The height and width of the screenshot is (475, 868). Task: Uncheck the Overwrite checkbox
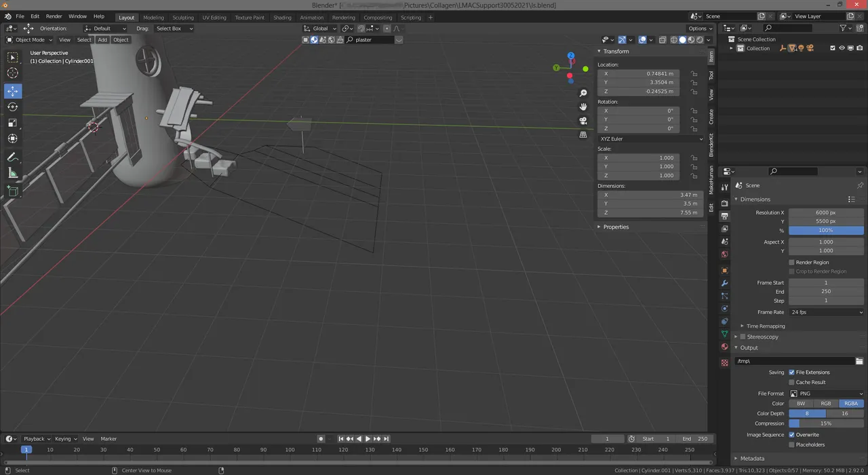(x=791, y=434)
